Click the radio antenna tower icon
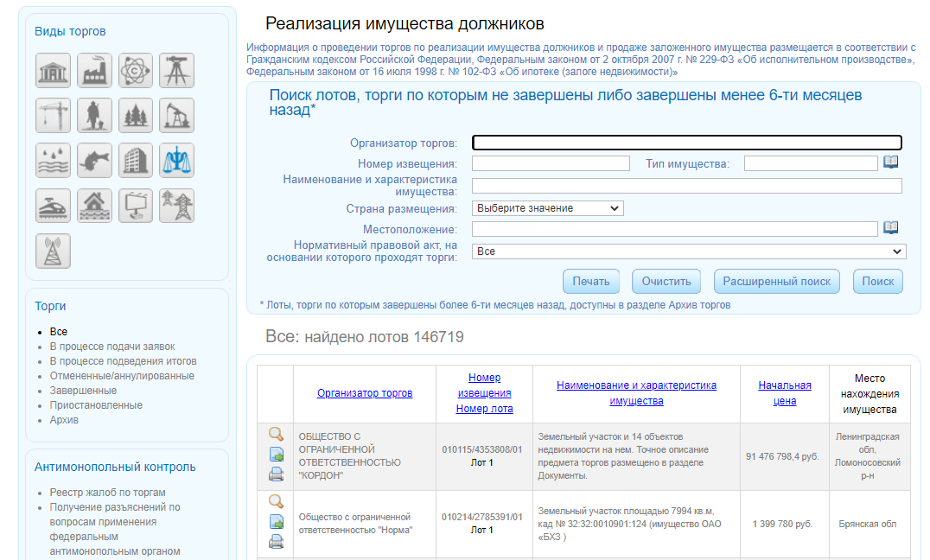Viewport: 930px width, 560px height. (54, 251)
